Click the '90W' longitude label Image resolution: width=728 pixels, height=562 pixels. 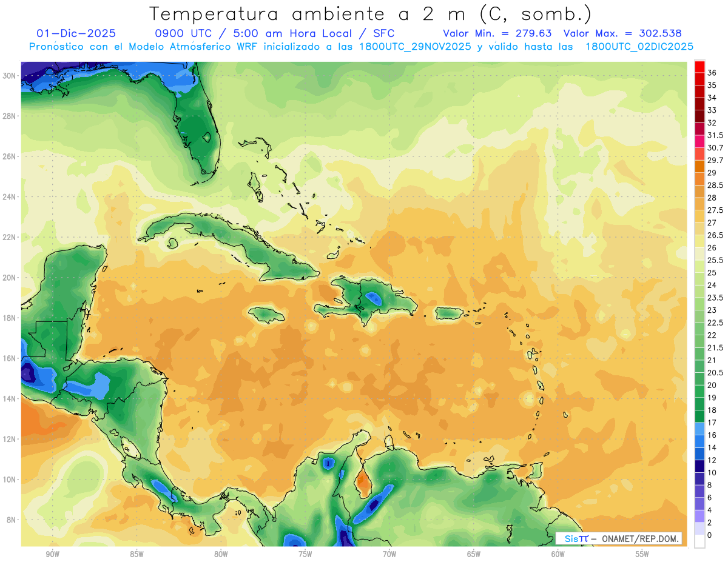click(x=52, y=554)
